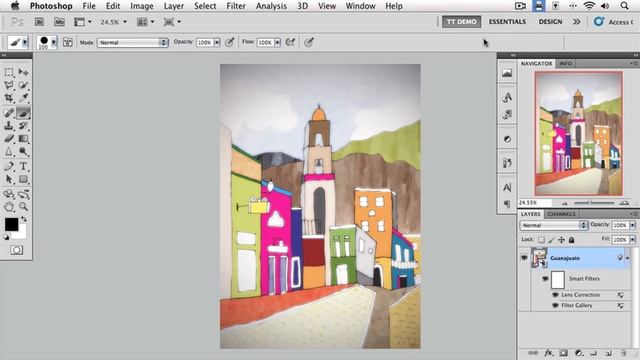Select the Rectangle shape tool

point(23,179)
